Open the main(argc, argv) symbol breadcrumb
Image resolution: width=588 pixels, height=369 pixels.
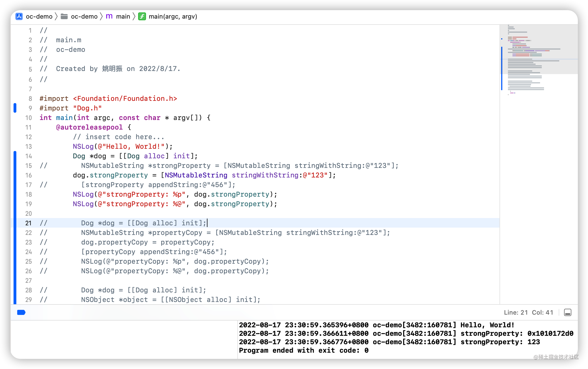[173, 16]
